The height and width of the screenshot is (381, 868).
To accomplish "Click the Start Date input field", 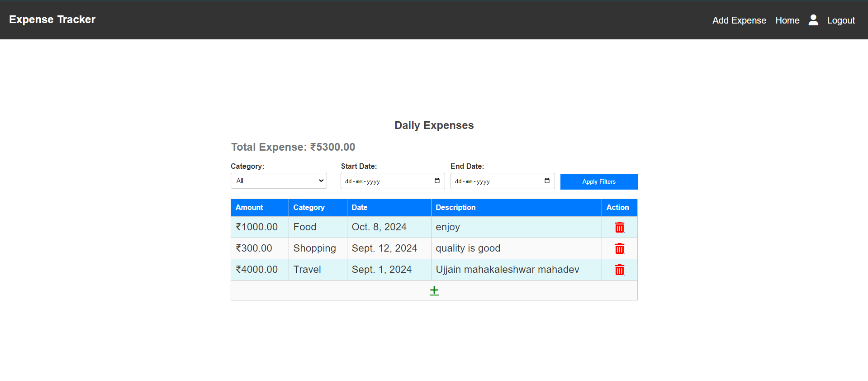I will coord(384,181).
